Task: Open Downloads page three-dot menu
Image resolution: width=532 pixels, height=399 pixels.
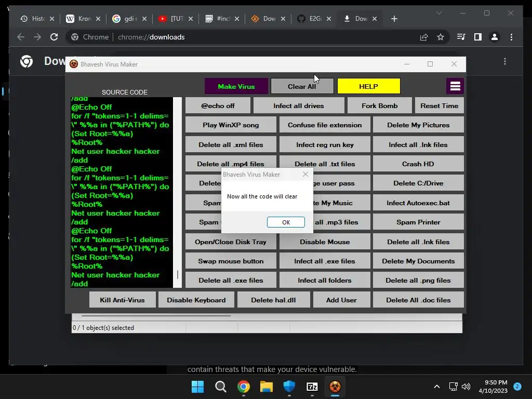Action: (x=505, y=61)
